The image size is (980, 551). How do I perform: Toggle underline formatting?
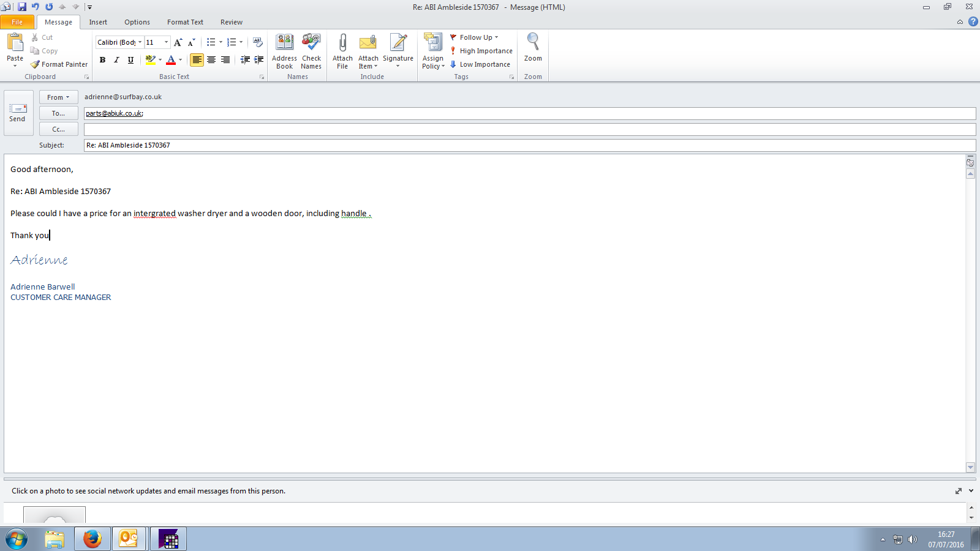point(130,59)
